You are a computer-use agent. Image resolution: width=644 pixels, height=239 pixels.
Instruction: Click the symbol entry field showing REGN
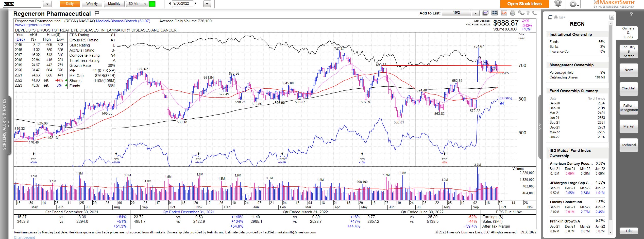tap(22, 4)
